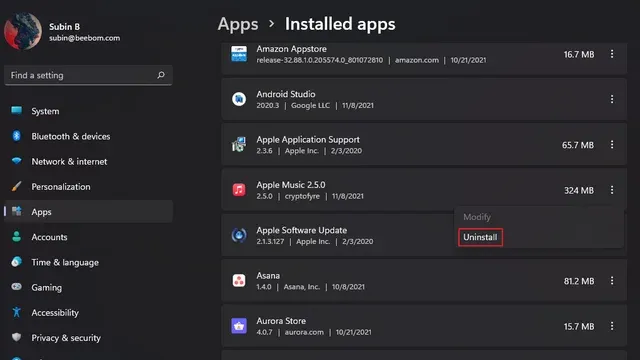Click the Asana app icon
Viewport: 640px width, 360px height.
pyautogui.click(x=239, y=280)
